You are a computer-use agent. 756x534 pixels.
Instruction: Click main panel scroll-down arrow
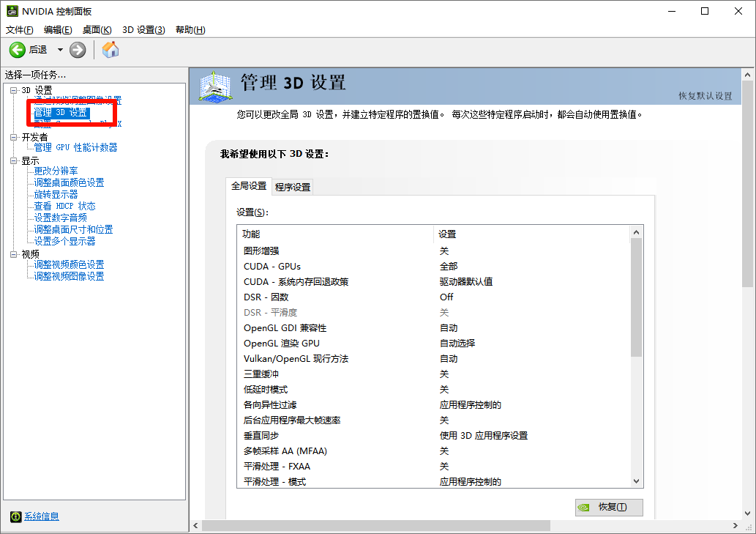[x=747, y=513]
